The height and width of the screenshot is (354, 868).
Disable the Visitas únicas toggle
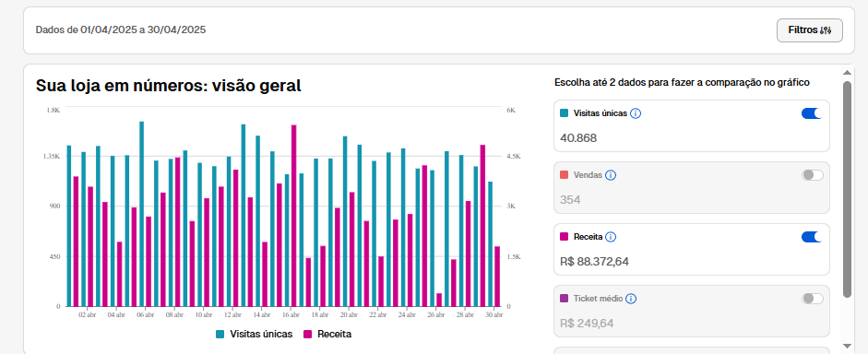(812, 113)
